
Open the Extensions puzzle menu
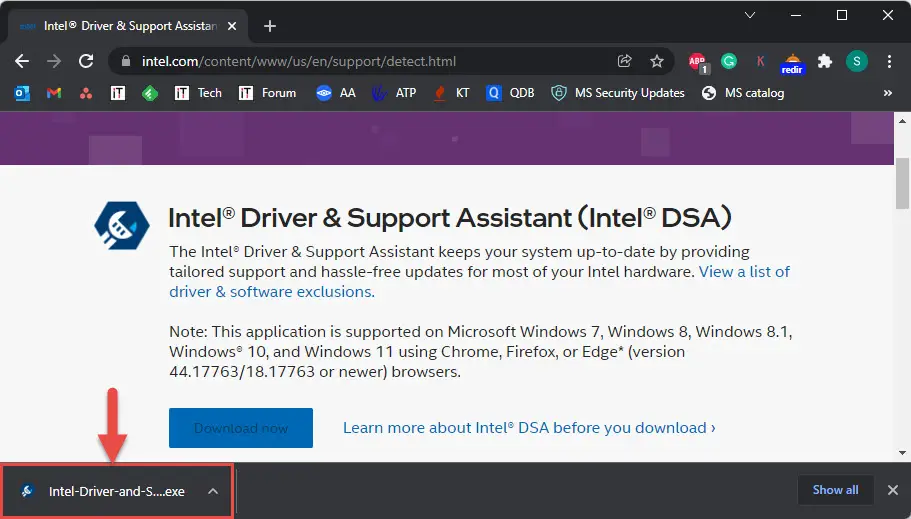824,61
